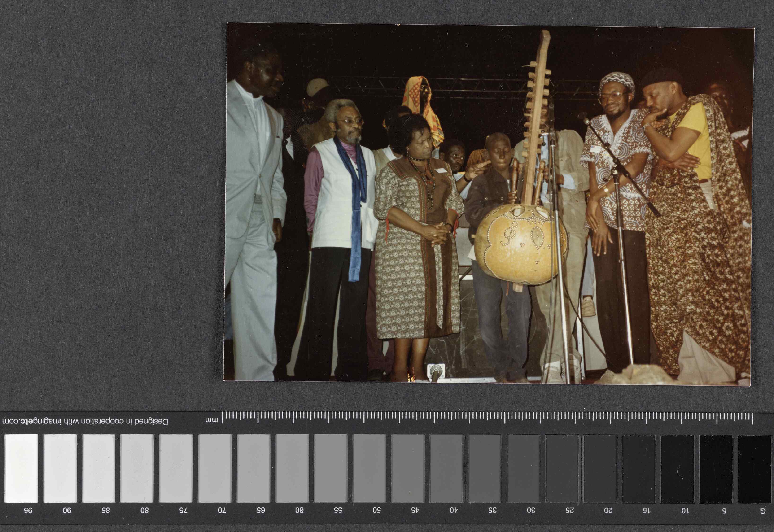The image size is (774, 532).
Task: Click the millimeter ruler scale
Action: 487,417
